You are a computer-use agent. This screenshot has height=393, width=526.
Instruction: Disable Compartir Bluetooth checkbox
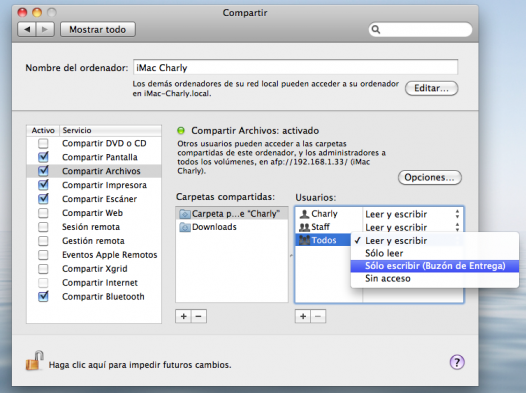pyautogui.click(x=43, y=296)
